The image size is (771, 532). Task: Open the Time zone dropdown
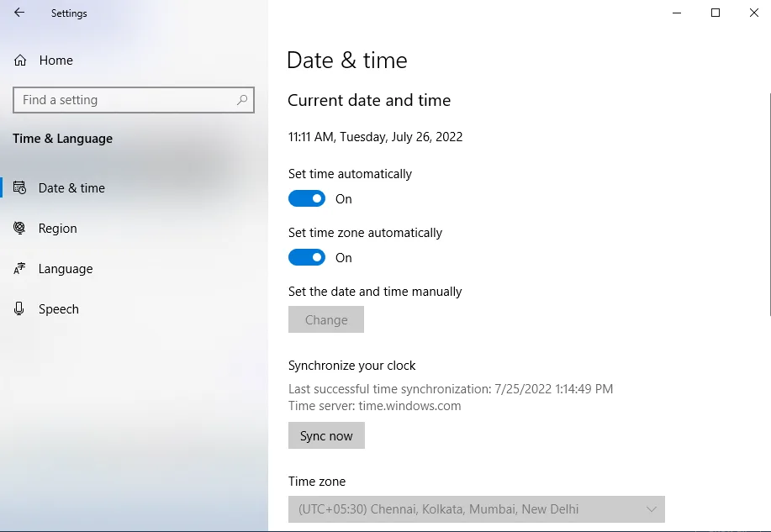[x=476, y=509]
